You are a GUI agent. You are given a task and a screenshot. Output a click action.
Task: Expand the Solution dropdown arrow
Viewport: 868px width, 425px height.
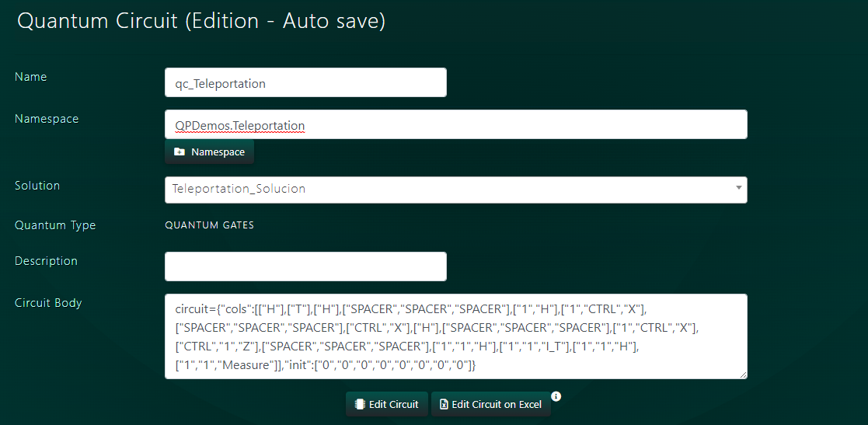(x=737, y=189)
